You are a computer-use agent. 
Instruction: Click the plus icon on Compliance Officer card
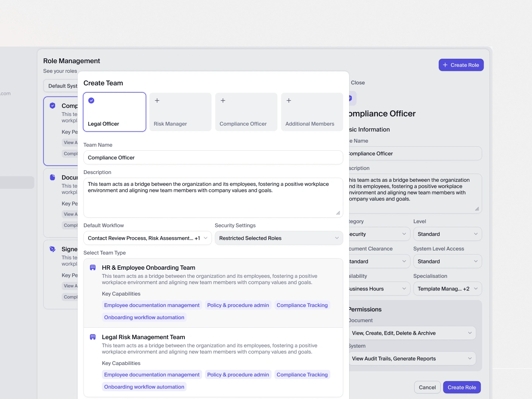click(223, 100)
